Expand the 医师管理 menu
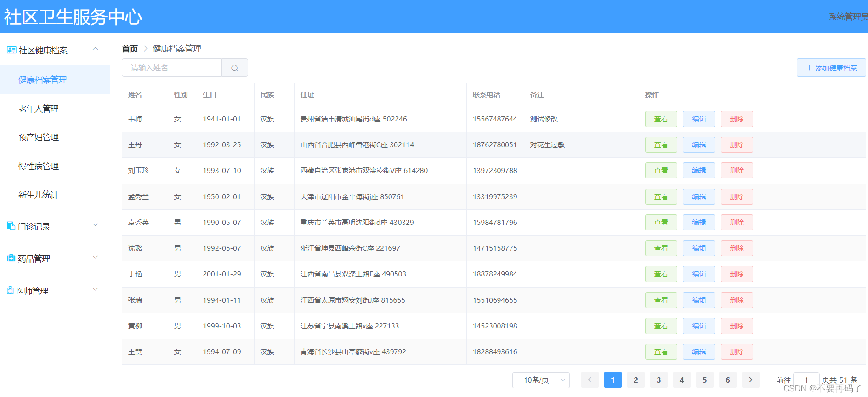Image resolution: width=868 pixels, height=397 pixels. pos(96,289)
